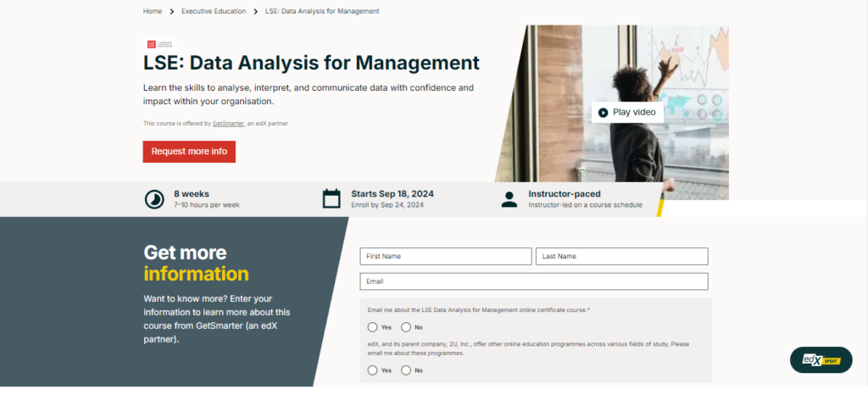Focus the First Name field
The image size is (868, 395).
tap(446, 256)
